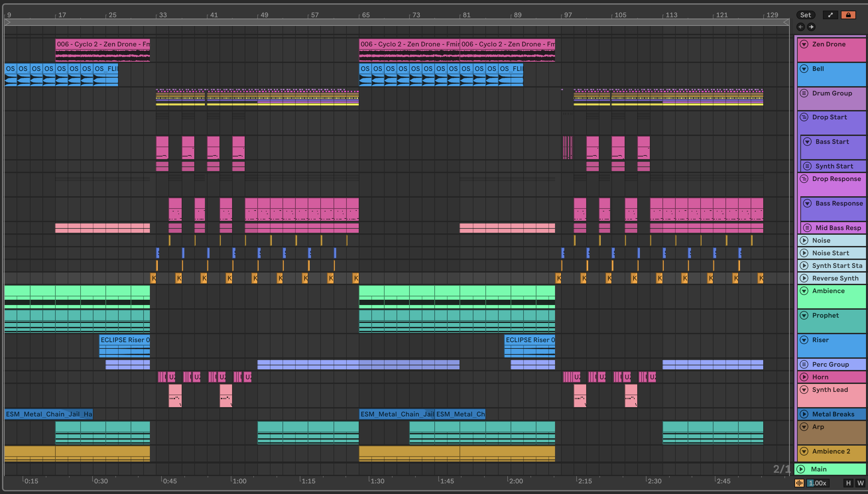This screenshot has width=868, height=494.
Task: Select the ESM_Metal_Ch clip on Metal Breaks
Action: pyautogui.click(x=460, y=414)
